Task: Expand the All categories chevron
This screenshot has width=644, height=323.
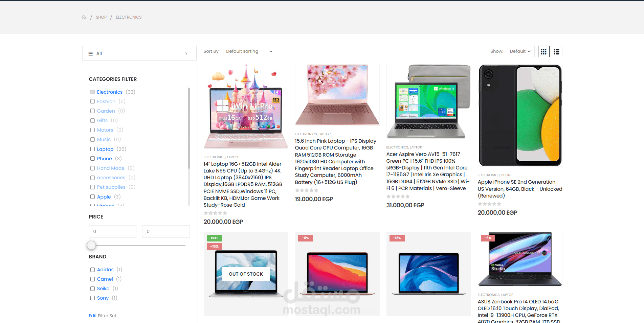Action: click(186, 54)
